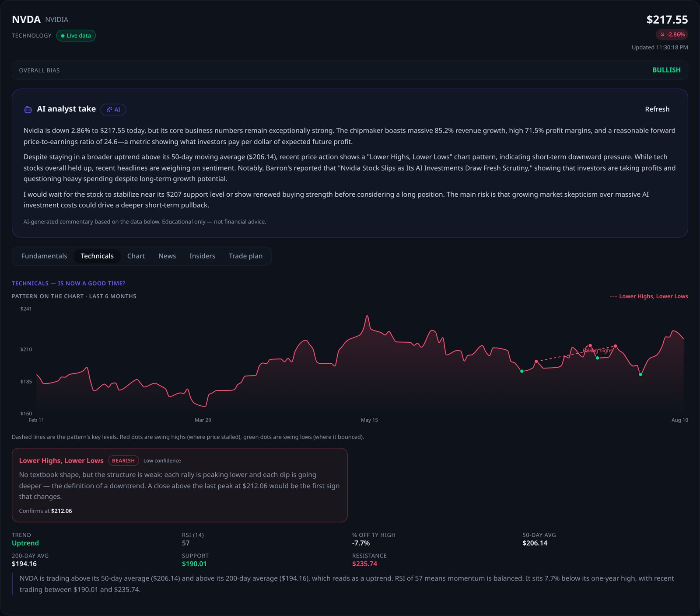Click the -7.7% off 1Y high value
This screenshot has height=616, width=700.
[361, 543]
